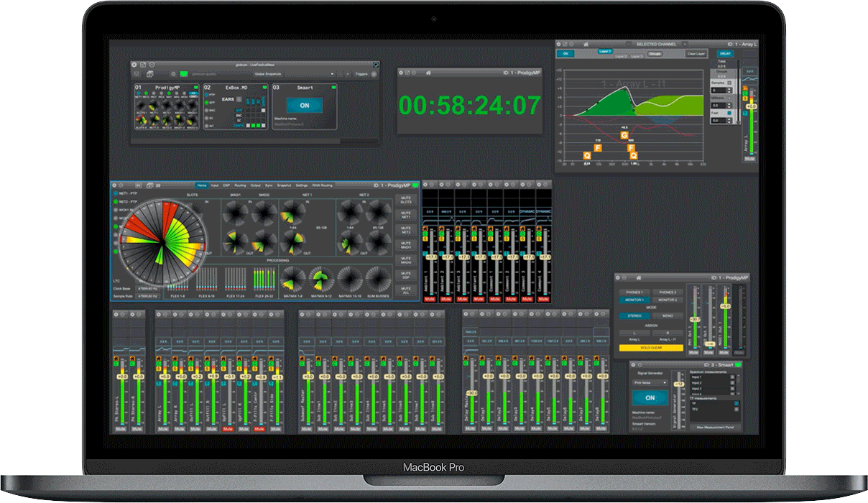868x503 pixels.
Task: Click the green C button on Ambient 1 strip
Action: (426, 233)
